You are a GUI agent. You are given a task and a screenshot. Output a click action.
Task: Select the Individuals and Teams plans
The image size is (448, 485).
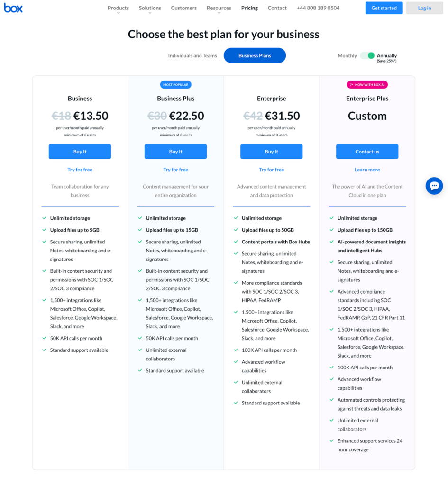(192, 55)
